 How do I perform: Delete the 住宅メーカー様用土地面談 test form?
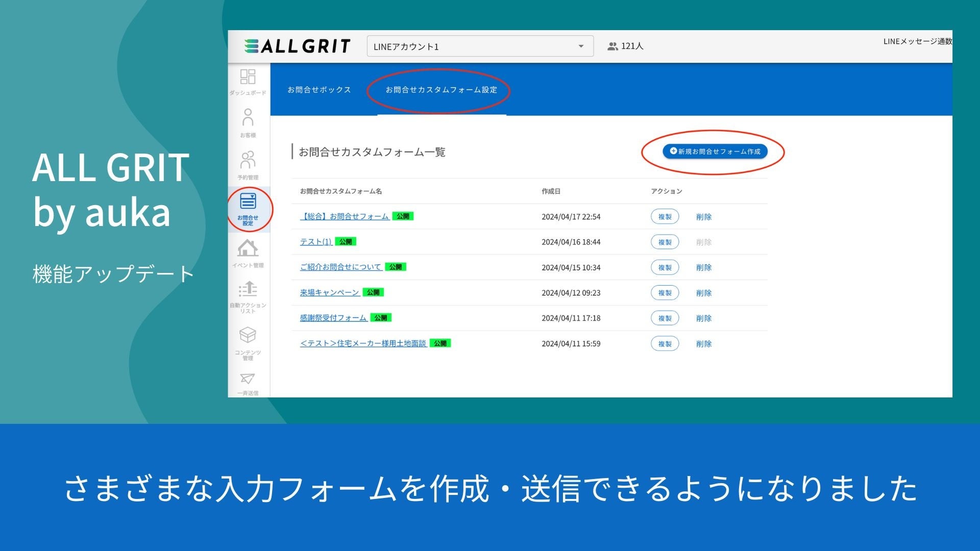(x=703, y=344)
